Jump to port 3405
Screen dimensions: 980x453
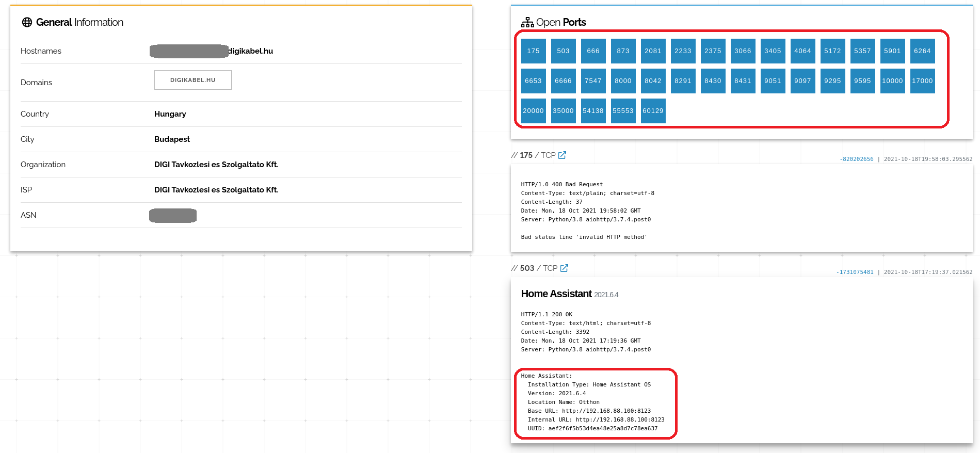(773, 51)
